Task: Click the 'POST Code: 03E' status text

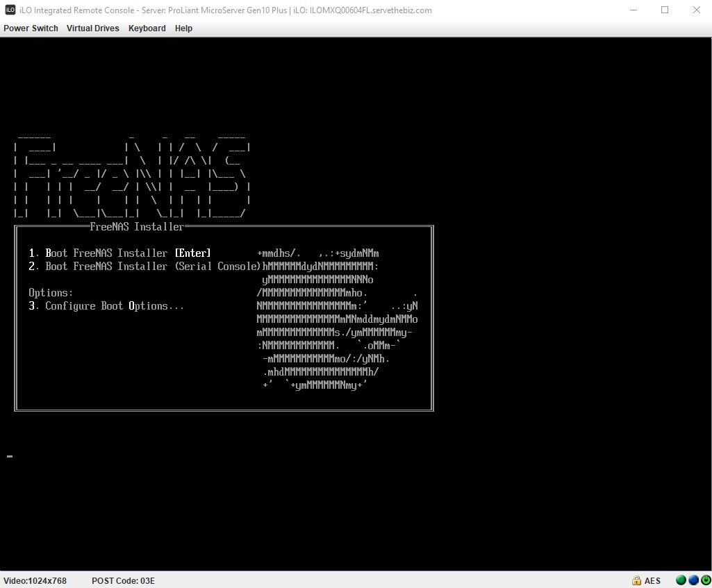Action: (x=123, y=581)
